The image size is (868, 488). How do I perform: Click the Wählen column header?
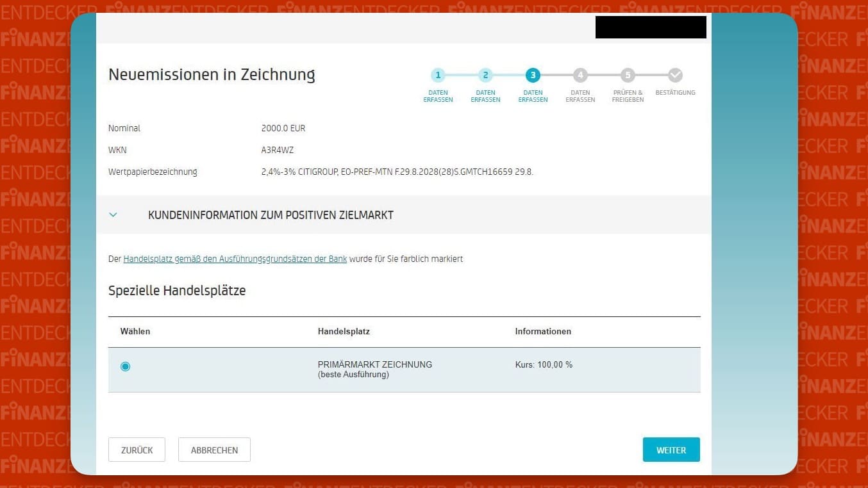point(135,332)
